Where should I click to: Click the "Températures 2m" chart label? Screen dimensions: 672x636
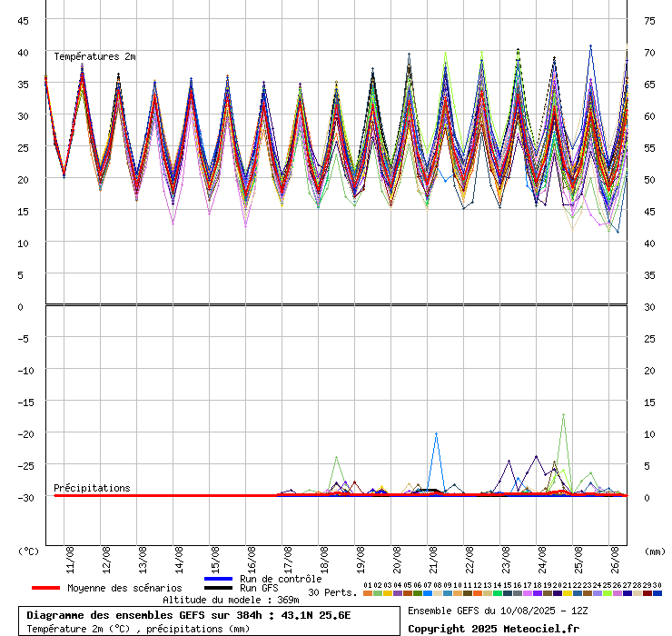pos(94,56)
